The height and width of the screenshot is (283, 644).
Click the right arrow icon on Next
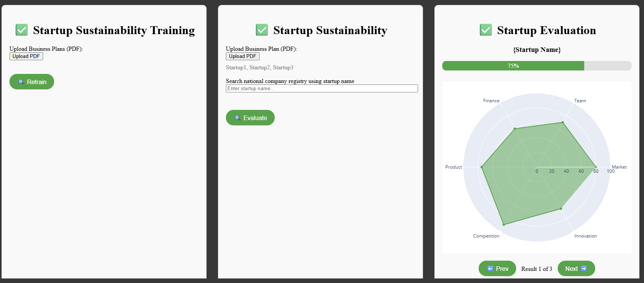click(x=583, y=269)
